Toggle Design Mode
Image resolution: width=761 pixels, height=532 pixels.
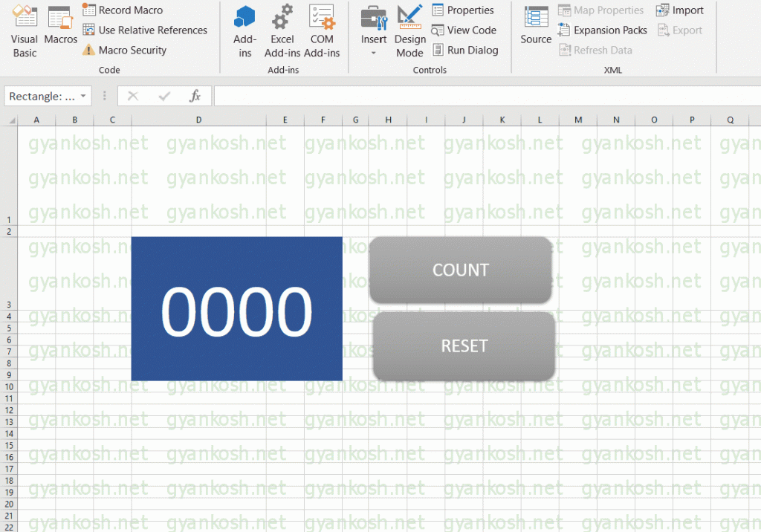(x=409, y=31)
